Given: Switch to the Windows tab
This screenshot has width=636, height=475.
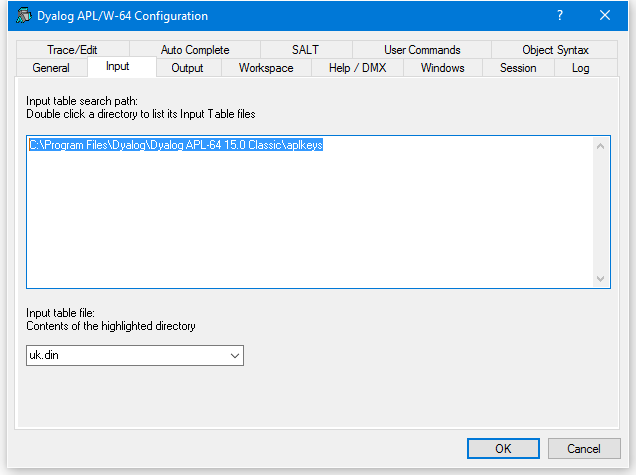Looking at the screenshot, I should (442, 68).
